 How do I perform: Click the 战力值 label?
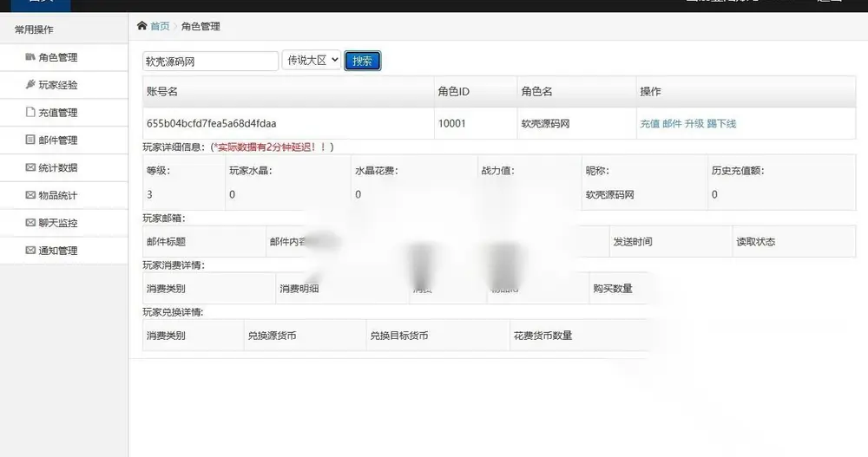tap(497, 171)
